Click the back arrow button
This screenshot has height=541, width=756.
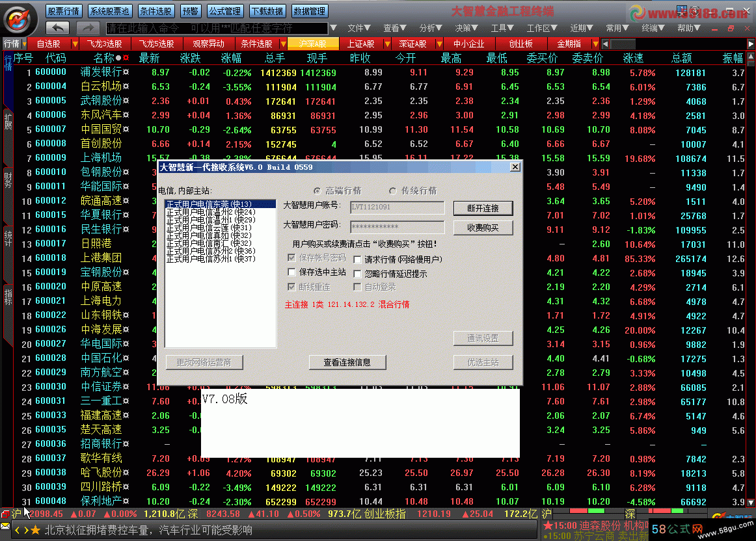pos(58,27)
